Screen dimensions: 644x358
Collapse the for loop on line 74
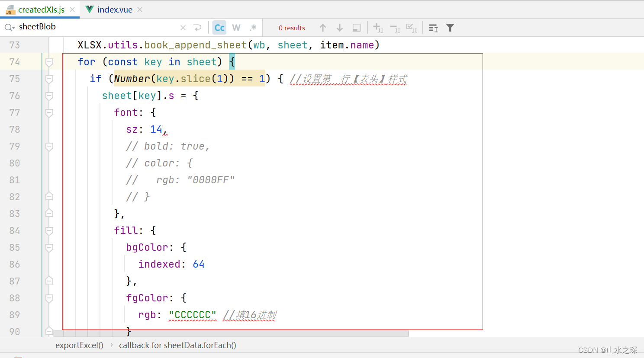tap(49, 62)
